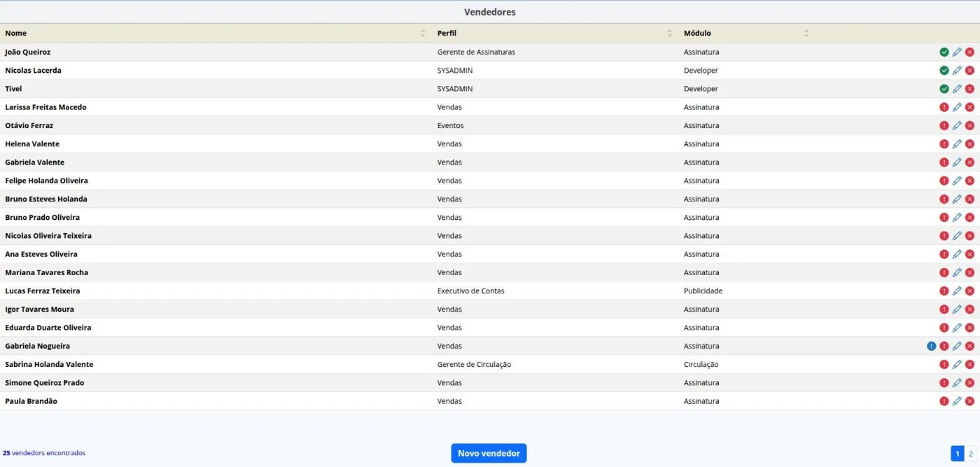This screenshot has width=980, height=467.
Task: Activate Igor Tavares Moura via red exclamation icon
Action: pyautogui.click(x=944, y=309)
